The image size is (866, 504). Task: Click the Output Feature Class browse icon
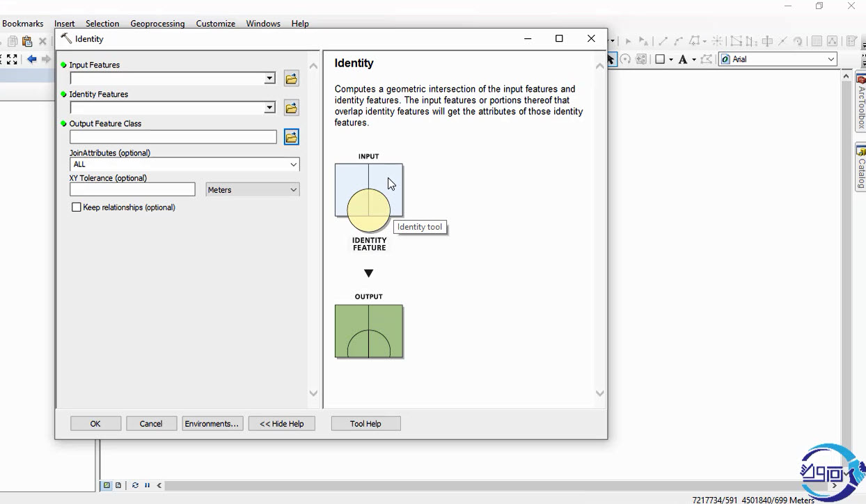291,137
